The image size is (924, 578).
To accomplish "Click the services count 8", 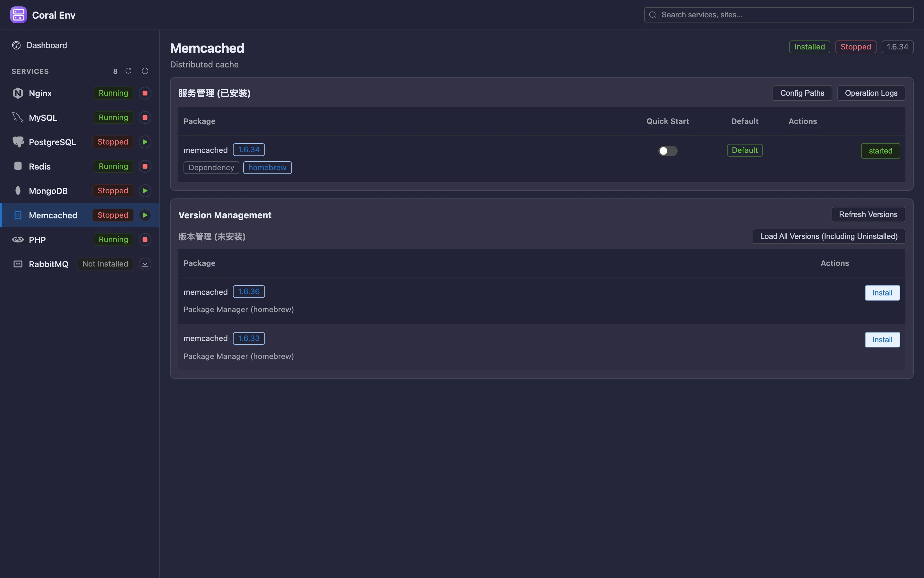I will [x=115, y=72].
